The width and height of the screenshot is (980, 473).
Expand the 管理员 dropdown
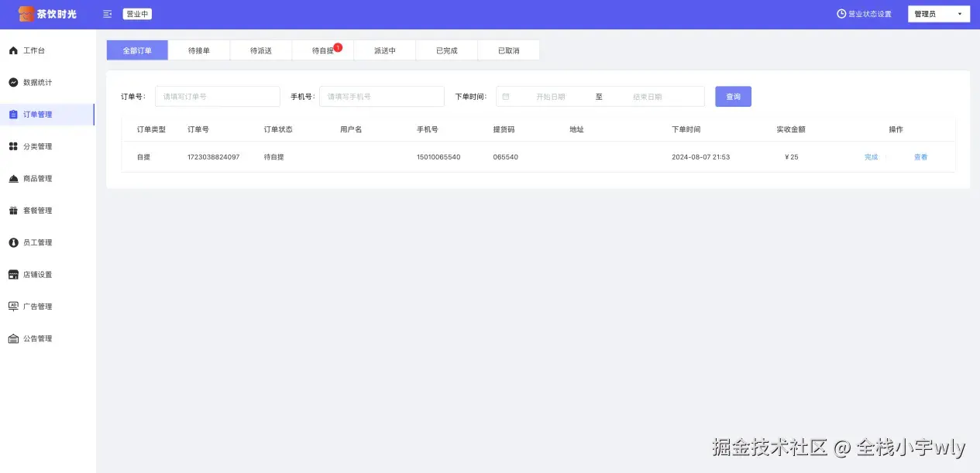(x=939, y=14)
